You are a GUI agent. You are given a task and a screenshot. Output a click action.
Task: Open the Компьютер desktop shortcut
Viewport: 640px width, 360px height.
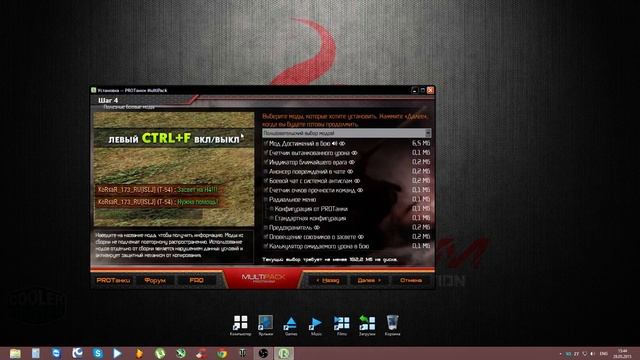tap(240, 325)
